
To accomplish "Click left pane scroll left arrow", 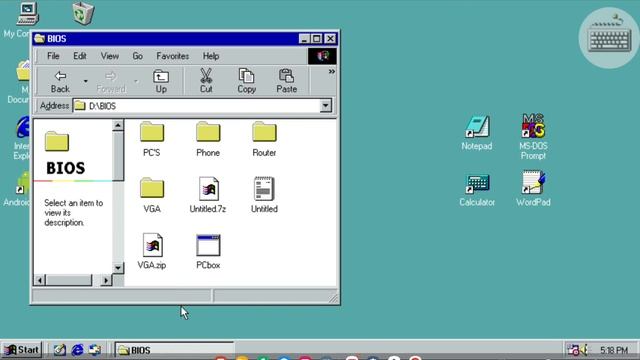I will click(40, 280).
